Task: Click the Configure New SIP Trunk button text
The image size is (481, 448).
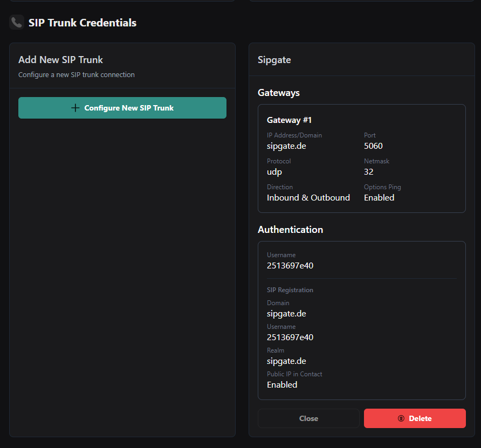Action: point(129,108)
